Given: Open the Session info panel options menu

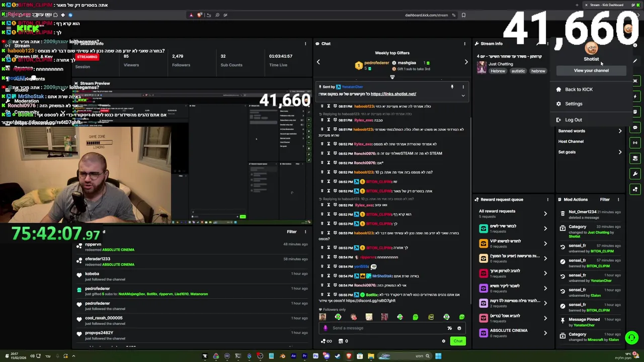Looking at the screenshot, I should (x=305, y=44).
